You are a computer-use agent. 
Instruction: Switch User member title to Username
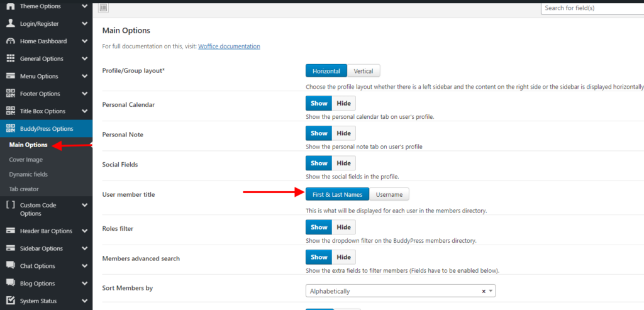tap(389, 194)
